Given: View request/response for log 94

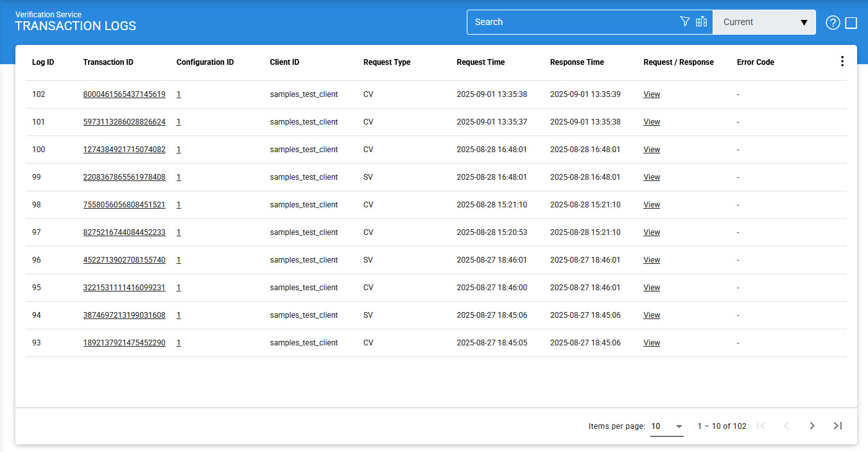Looking at the screenshot, I should (x=652, y=315).
